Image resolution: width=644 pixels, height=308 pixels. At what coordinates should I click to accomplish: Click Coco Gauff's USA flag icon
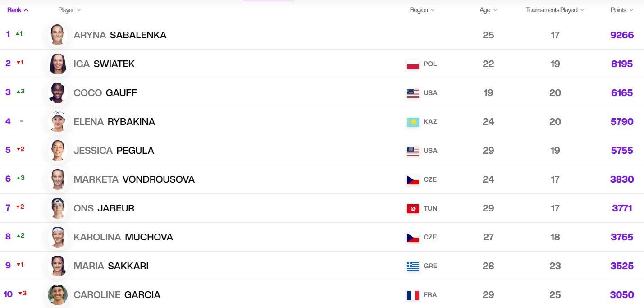(413, 93)
